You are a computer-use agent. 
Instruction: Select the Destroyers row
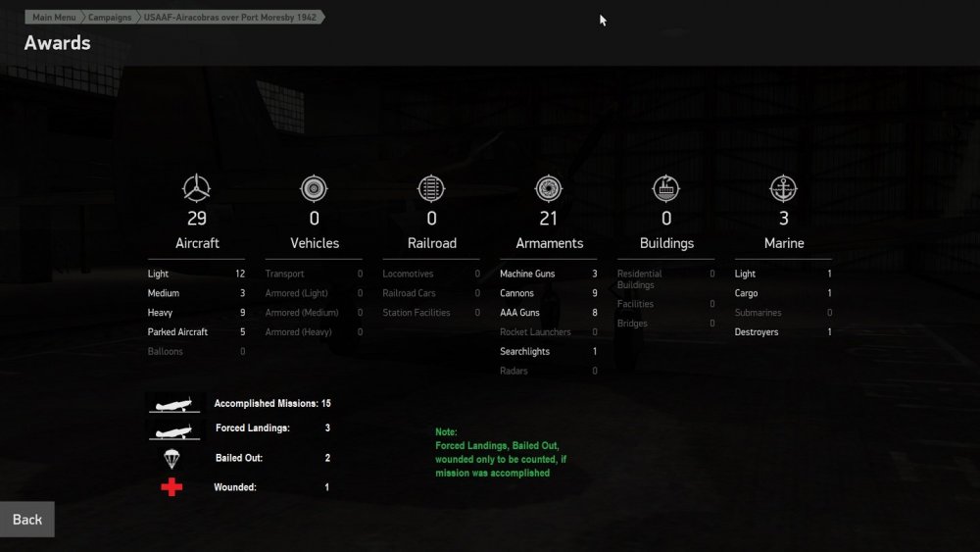click(784, 332)
